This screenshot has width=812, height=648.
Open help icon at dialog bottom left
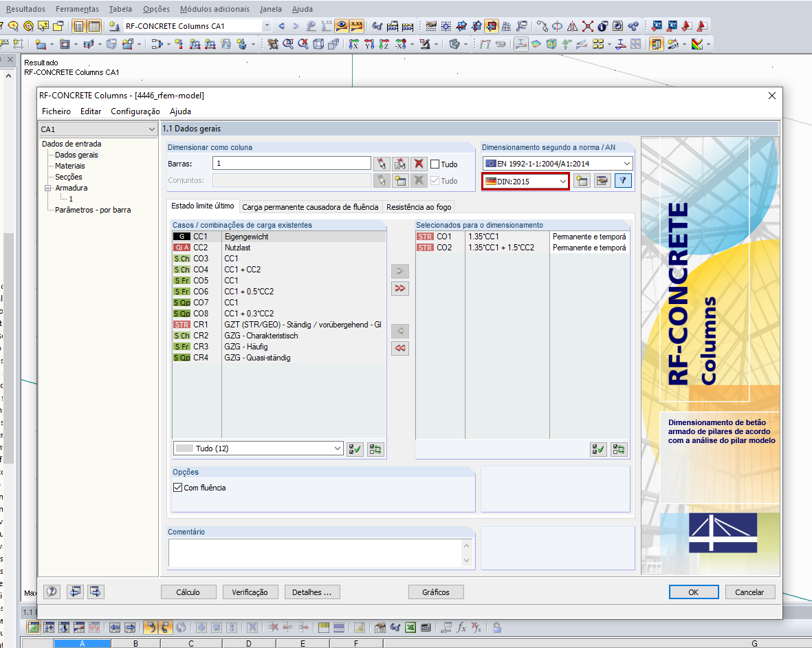click(52, 591)
